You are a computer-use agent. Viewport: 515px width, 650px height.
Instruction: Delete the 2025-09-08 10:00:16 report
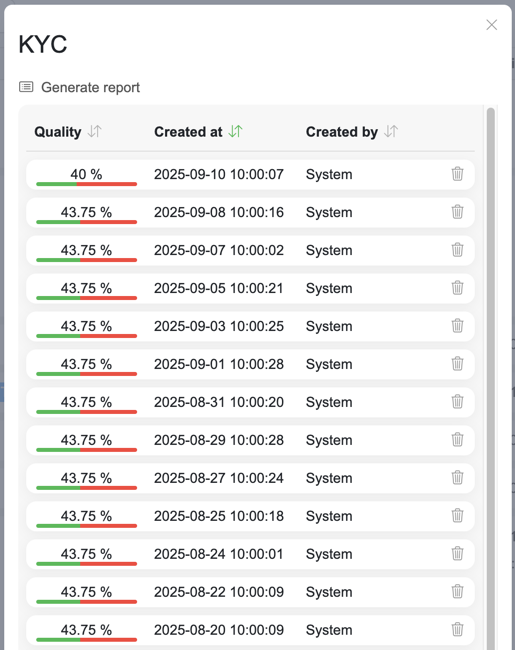(457, 212)
